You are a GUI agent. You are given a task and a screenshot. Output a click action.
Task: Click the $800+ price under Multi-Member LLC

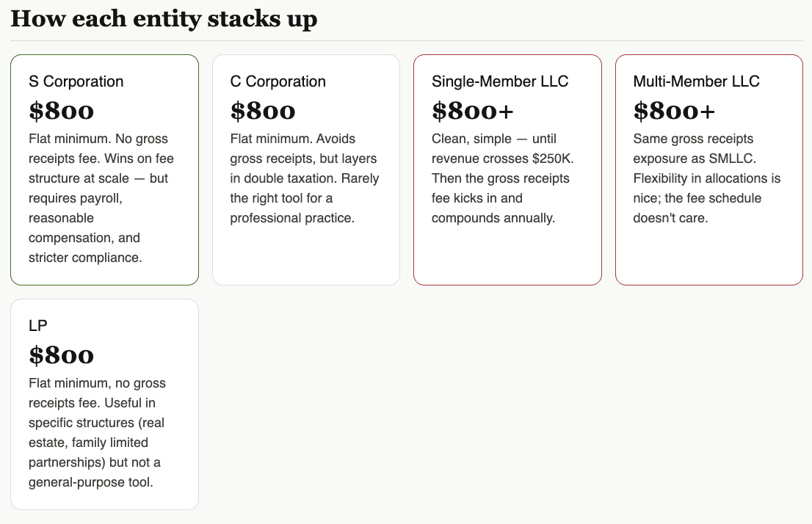pyautogui.click(x=674, y=111)
